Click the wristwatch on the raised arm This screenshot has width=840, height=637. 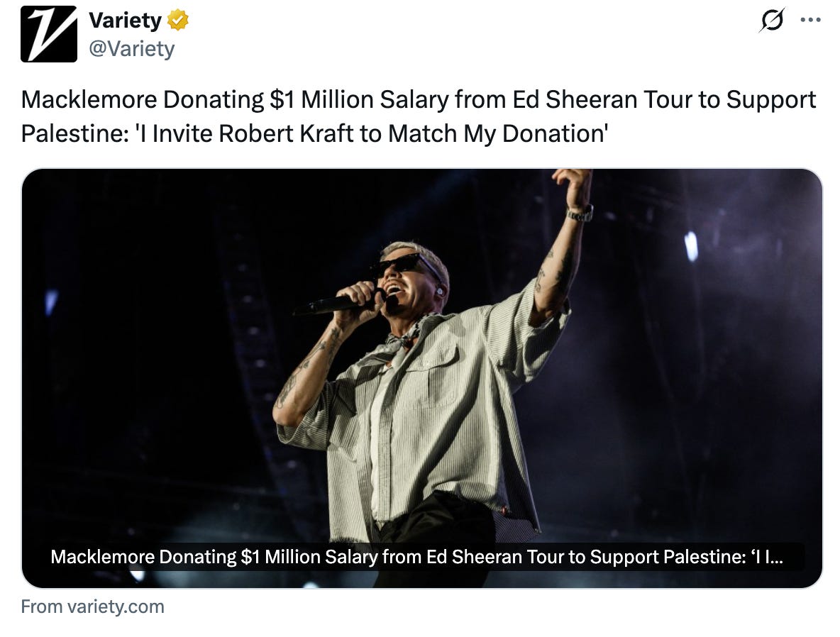pyautogui.click(x=580, y=214)
